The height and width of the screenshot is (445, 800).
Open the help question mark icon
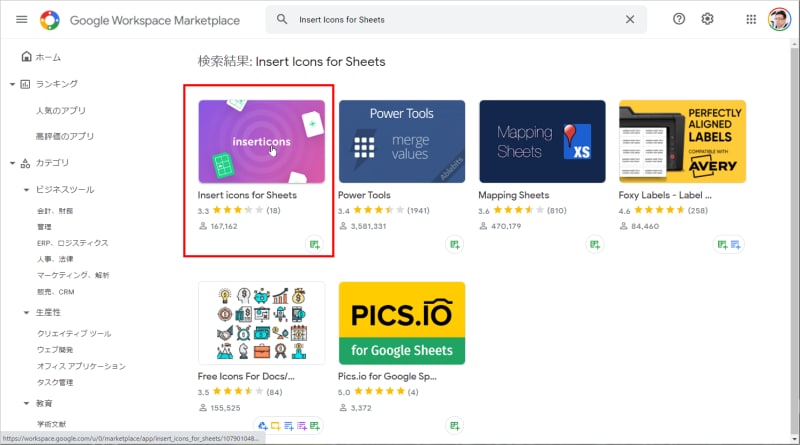tap(679, 19)
